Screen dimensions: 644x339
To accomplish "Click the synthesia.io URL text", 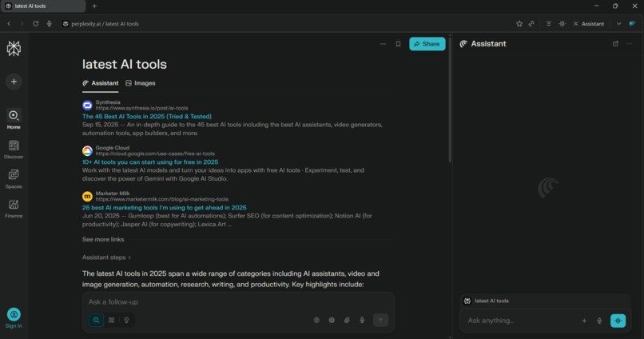I will pos(141,108).
